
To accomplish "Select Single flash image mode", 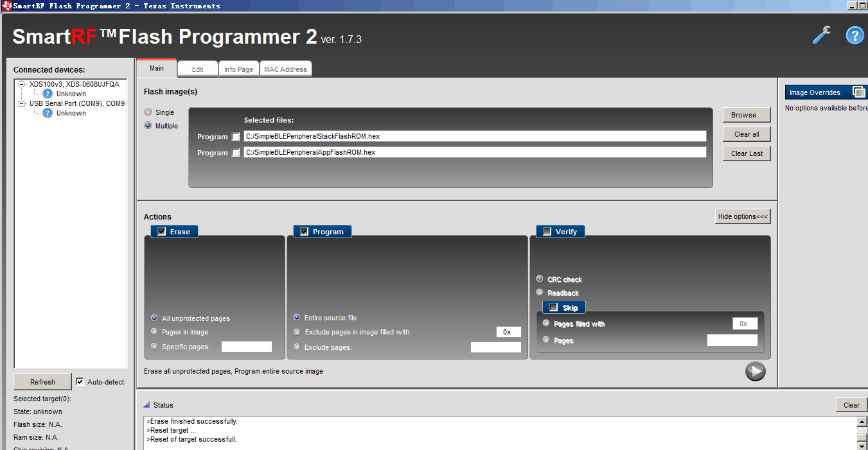I will [148, 112].
